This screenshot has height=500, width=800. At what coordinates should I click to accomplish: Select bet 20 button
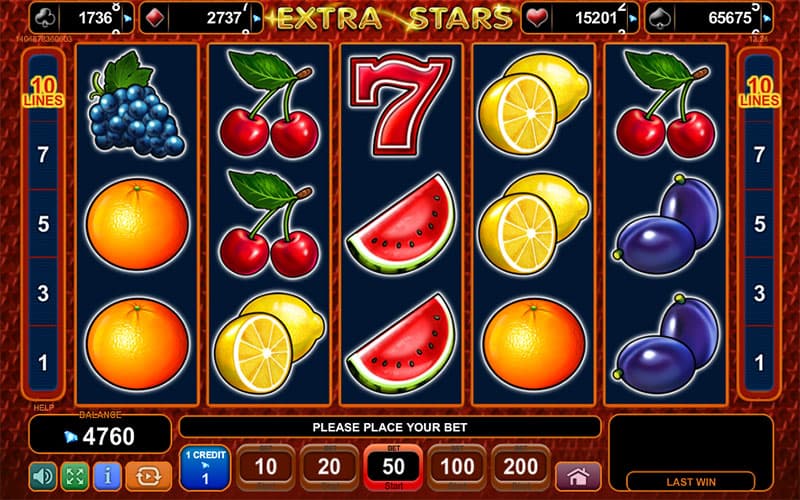pyautogui.click(x=330, y=467)
